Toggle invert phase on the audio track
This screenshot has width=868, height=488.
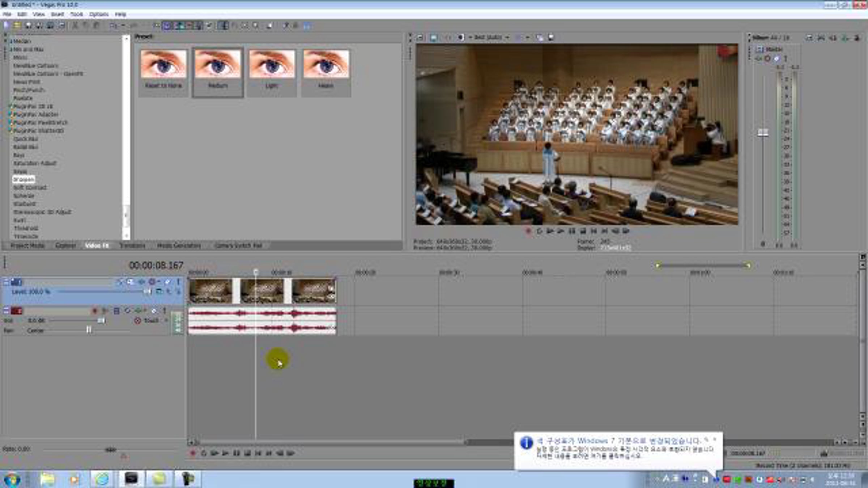pos(127,311)
